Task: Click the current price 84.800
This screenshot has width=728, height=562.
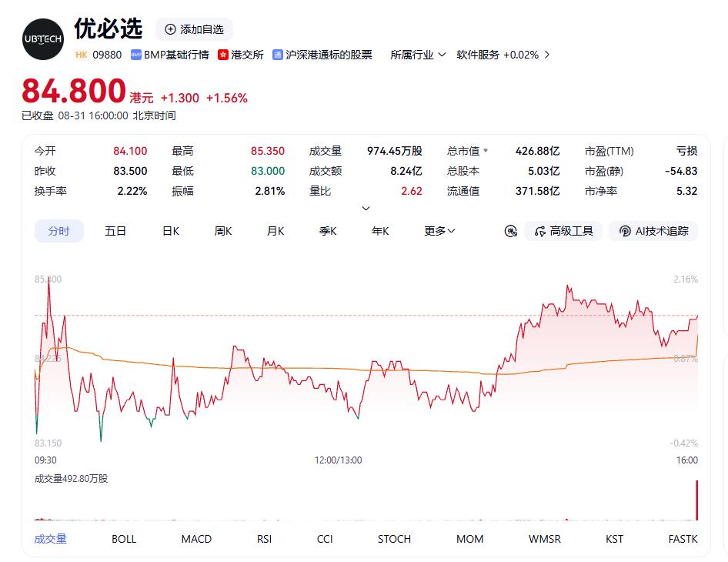Action: (x=74, y=91)
